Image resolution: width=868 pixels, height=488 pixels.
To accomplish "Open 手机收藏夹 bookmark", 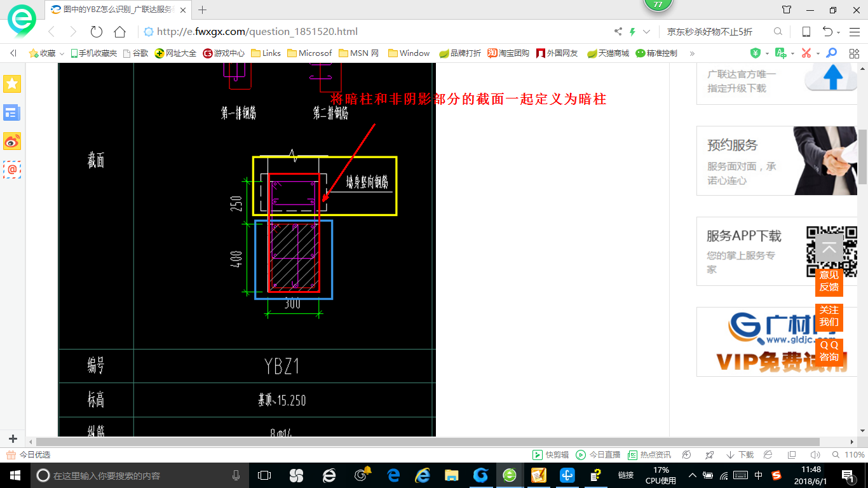I will (x=93, y=53).
